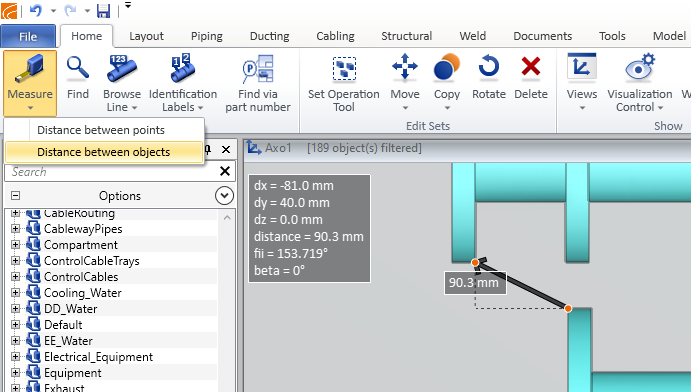
Task: Activate the Set Operation Tool
Action: [344, 69]
